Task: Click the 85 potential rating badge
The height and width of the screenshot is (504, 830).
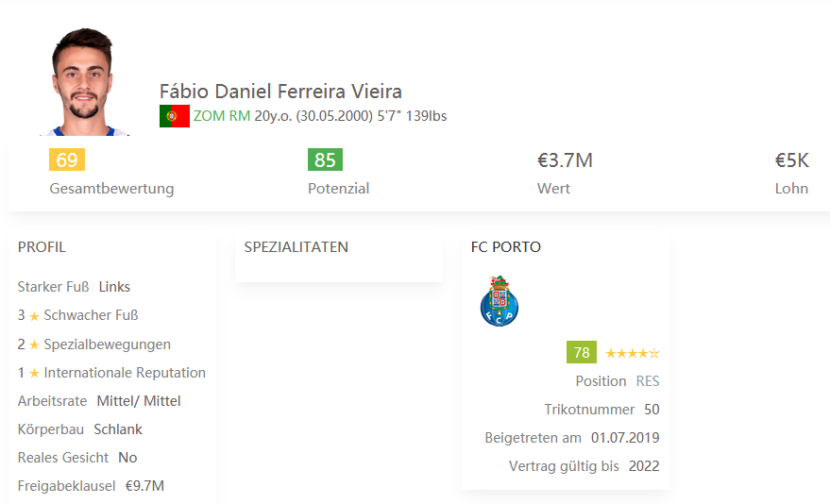Action: (325, 160)
